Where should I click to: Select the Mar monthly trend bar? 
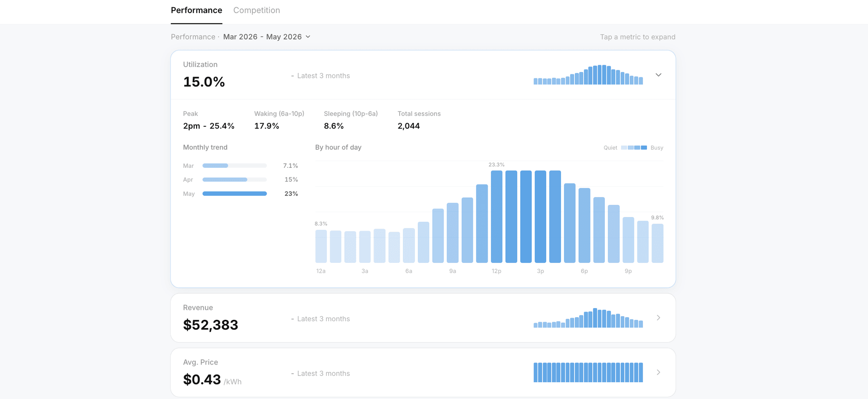[x=235, y=166]
